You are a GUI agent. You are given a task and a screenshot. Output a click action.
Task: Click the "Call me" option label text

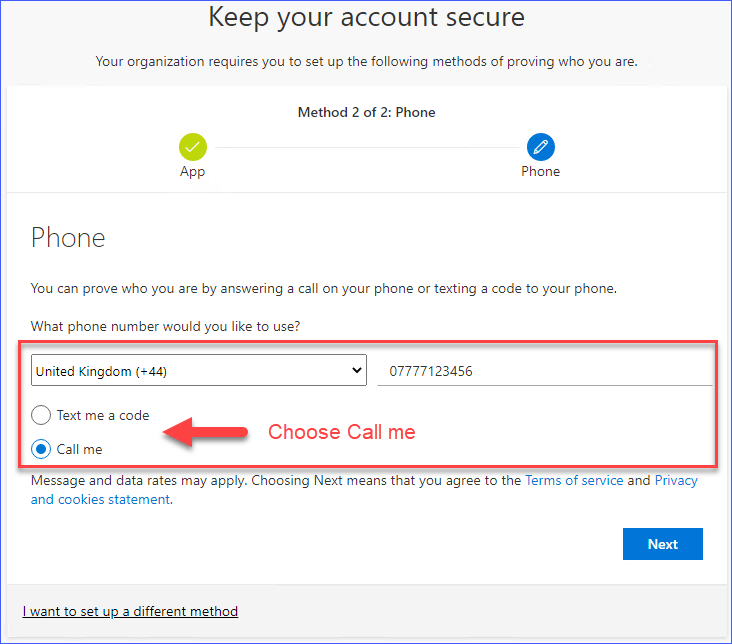click(79, 449)
